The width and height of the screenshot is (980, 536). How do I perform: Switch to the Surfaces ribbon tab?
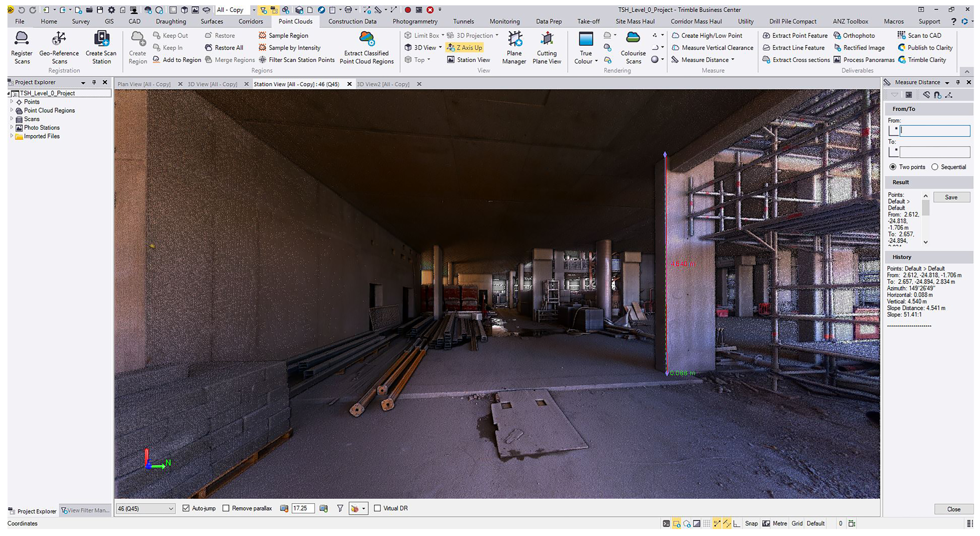pyautogui.click(x=211, y=21)
